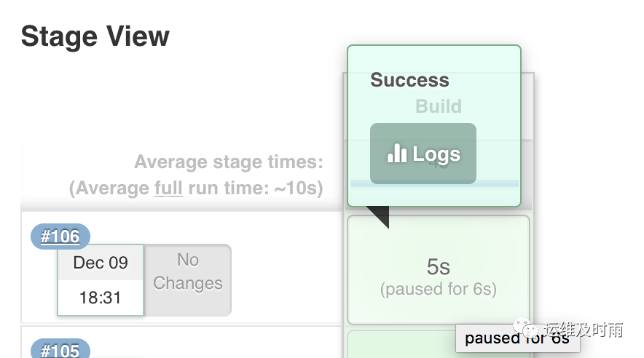The width and height of the screenshot is (644, 358).
Task: Select the 5s stage cell for build #106
Action: pyautogui.click(x=438, y=267)
